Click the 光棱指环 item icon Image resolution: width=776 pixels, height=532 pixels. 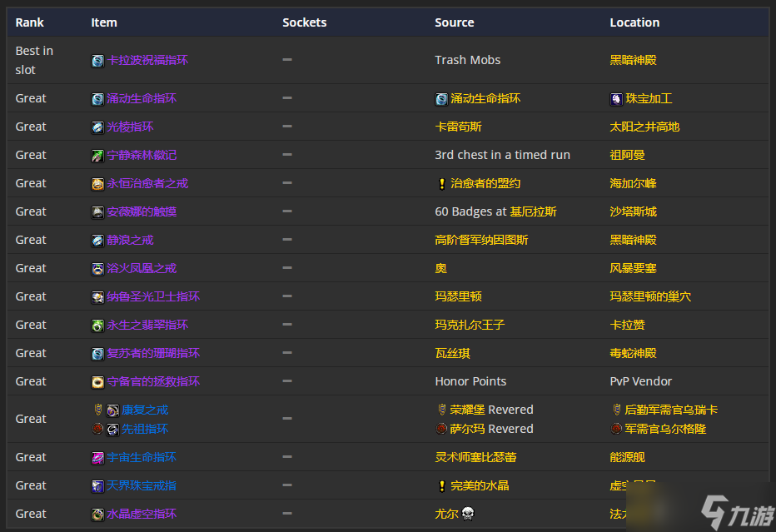pyautogui.click(x=97, y=127)
